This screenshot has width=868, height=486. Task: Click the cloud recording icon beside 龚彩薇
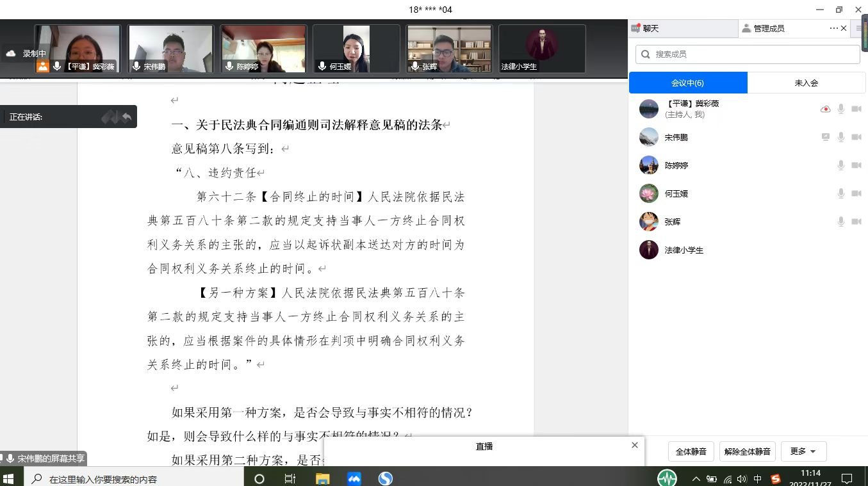click(x=825, y=109)
